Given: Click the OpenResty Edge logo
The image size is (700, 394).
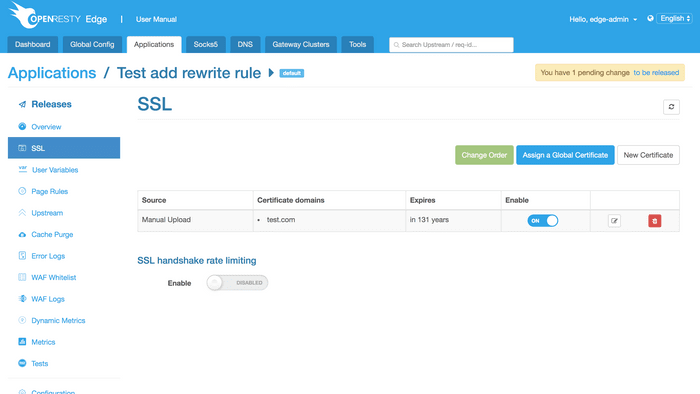Looking at the screenshot, I should (58, 16).
